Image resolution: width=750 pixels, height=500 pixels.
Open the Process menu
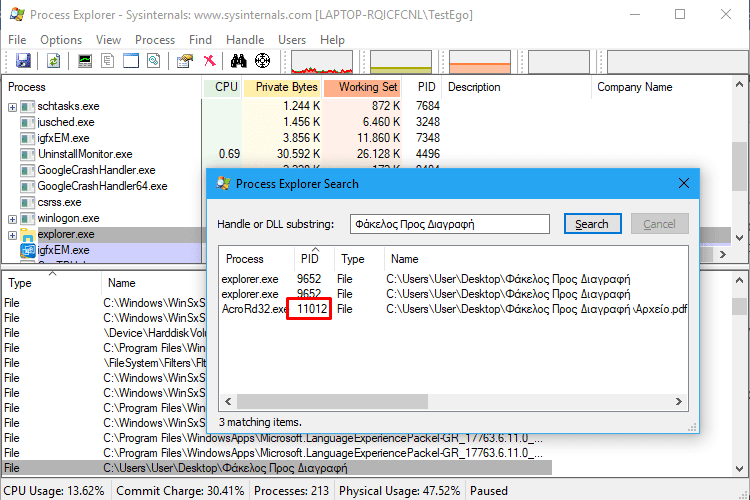pyautogui.click(x=154, y=40)
